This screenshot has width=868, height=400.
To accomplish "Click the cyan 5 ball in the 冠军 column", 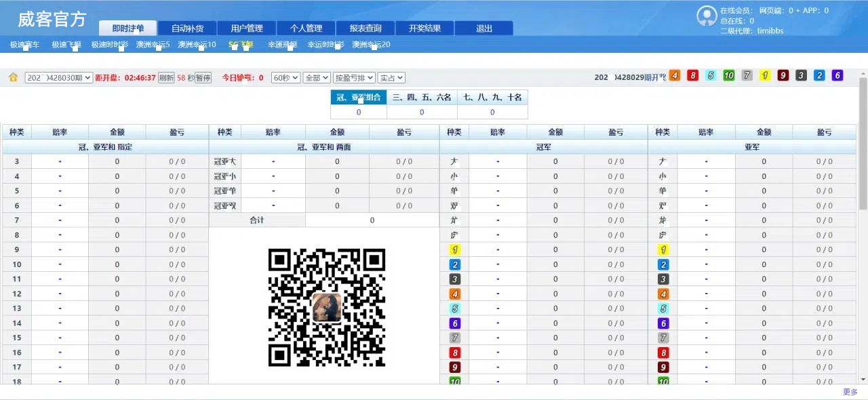I will coord(455,309).
